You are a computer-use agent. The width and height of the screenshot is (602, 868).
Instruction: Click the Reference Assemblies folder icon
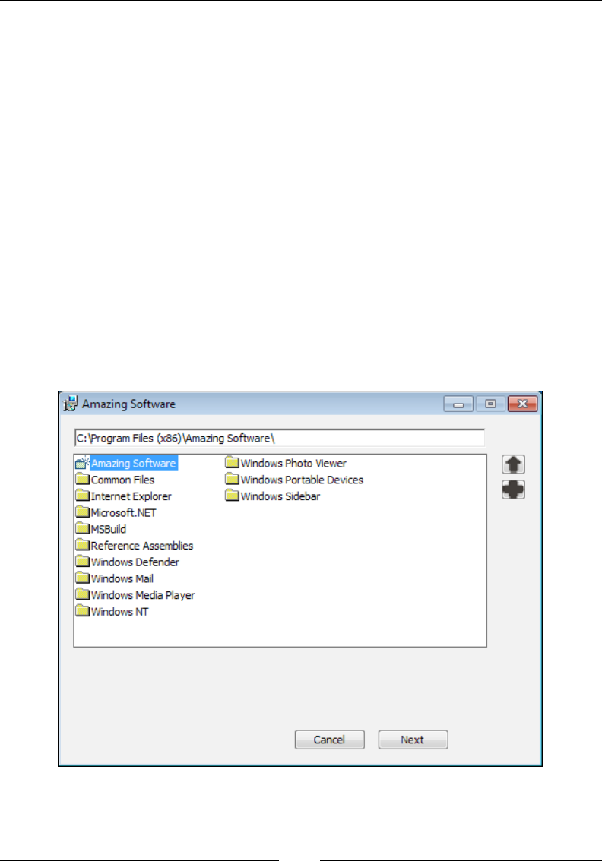tap(82, 545)
